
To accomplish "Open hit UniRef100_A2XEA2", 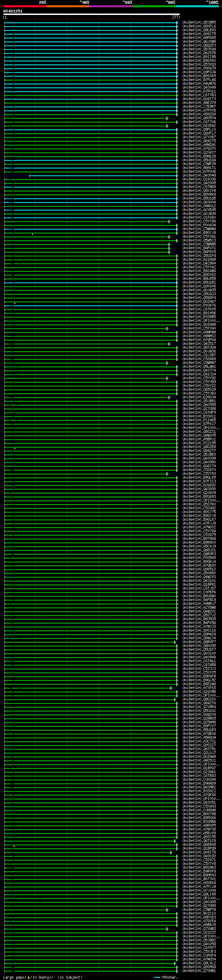I will point(199,125).
